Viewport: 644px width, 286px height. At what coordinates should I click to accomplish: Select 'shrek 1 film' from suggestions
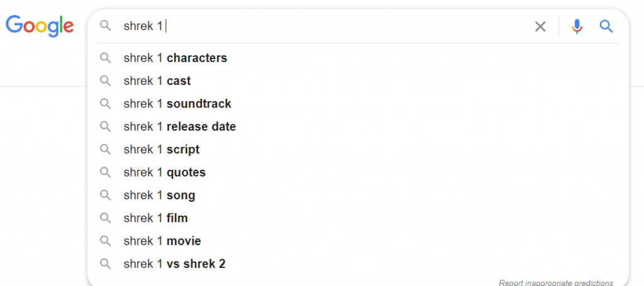(x=358, y=218)
